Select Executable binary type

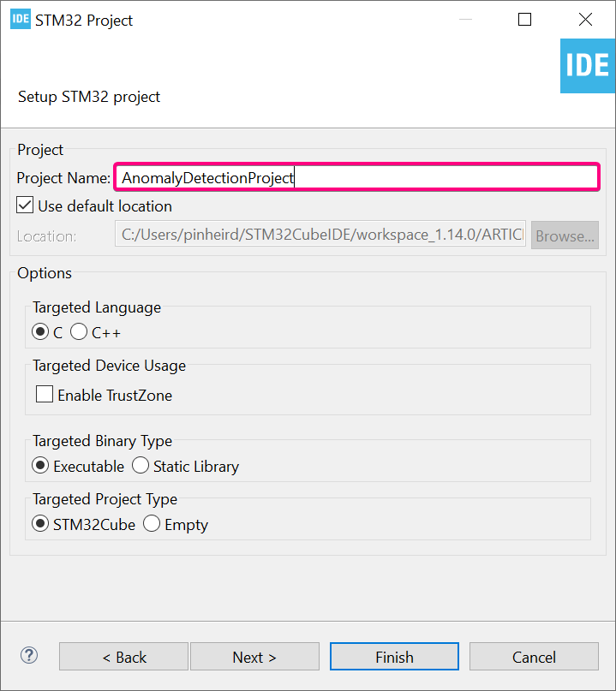[x=40, y=466]
